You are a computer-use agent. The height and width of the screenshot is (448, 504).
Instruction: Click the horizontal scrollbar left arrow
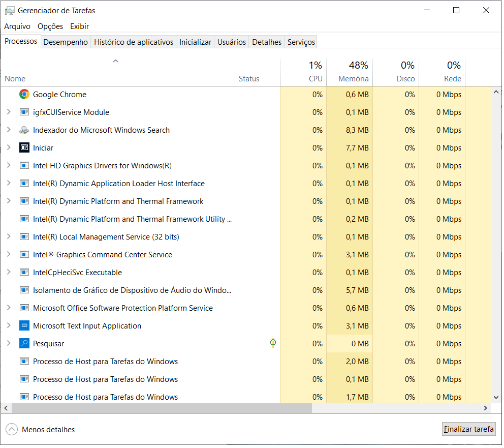6,408
